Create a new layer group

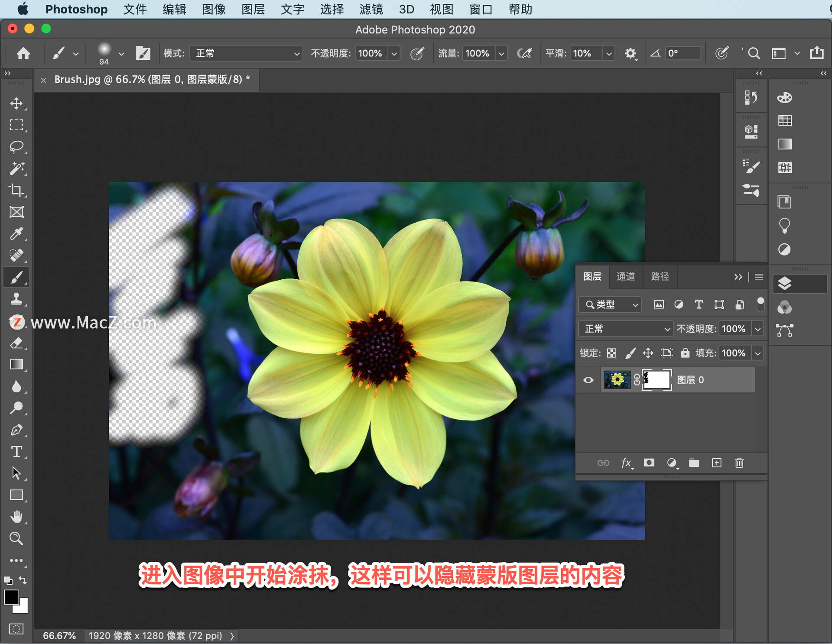click(694, 463)
